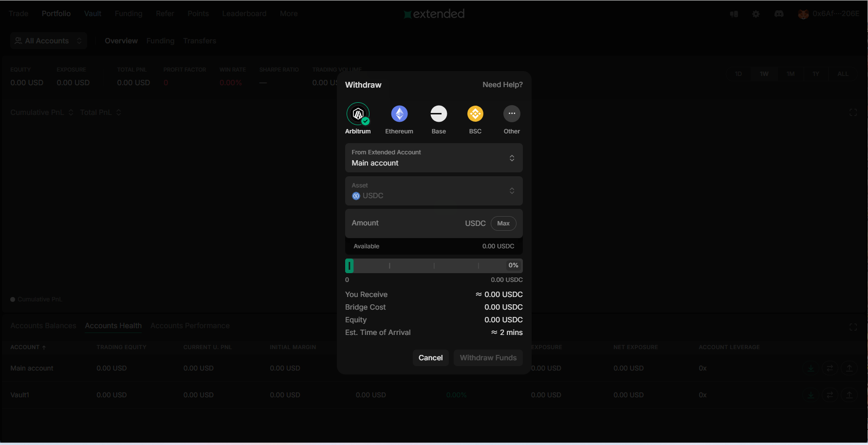Viewport: 868px width, 445px height.
Task: Open the Asset USDC dropdown
Action: [433, 191]
